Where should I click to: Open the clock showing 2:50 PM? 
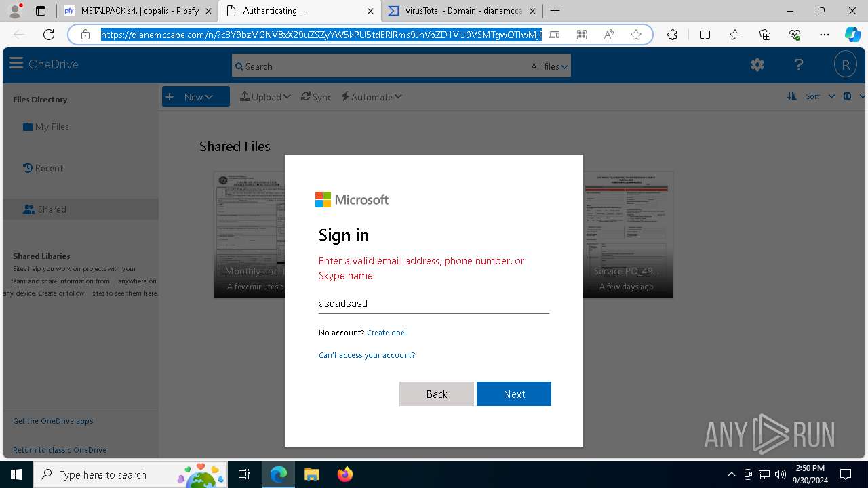pyautogui.click(x=810, y=474)
